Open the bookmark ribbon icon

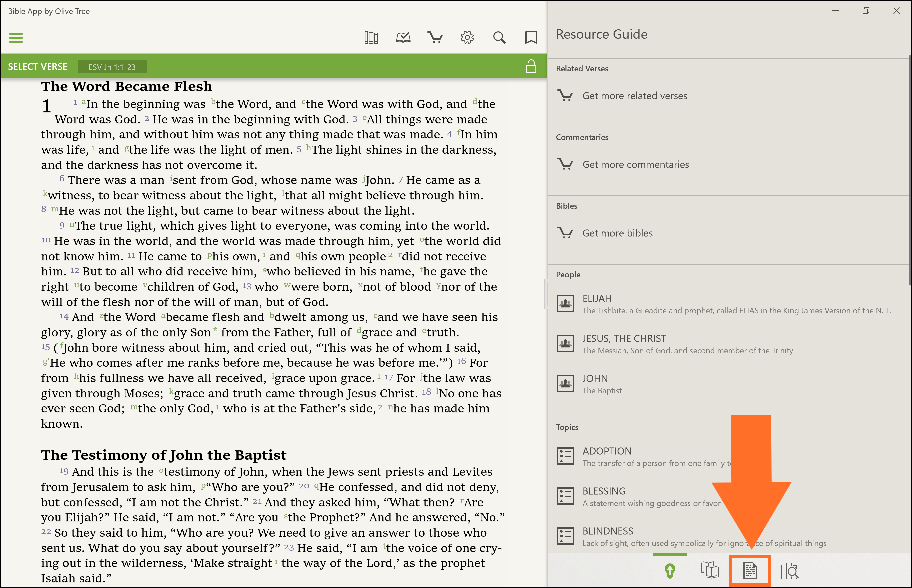point(531,37)
